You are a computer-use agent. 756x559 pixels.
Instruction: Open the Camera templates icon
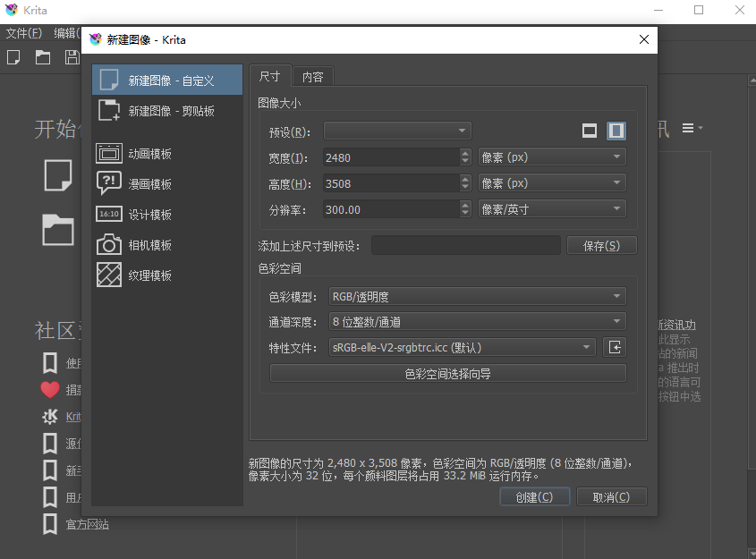[109, 244]
